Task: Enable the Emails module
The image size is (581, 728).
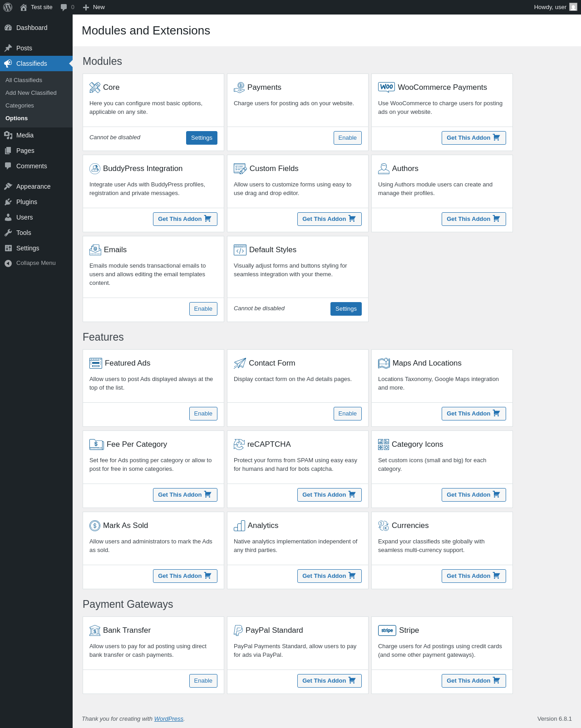Action: [203, 309]
